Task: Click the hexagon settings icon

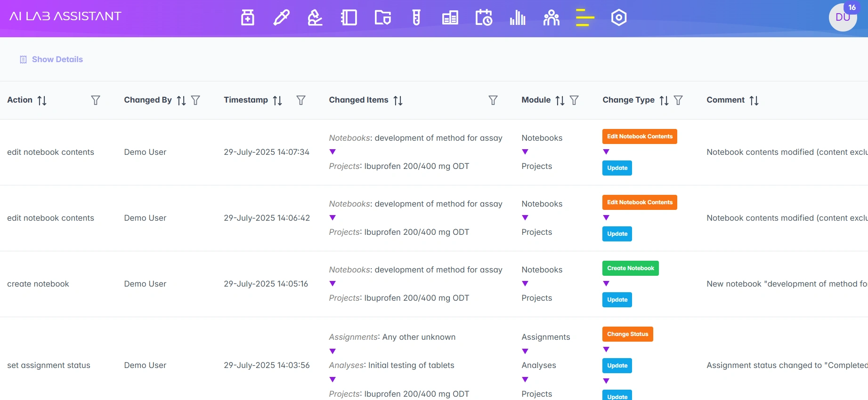Action: pos(618,18)
